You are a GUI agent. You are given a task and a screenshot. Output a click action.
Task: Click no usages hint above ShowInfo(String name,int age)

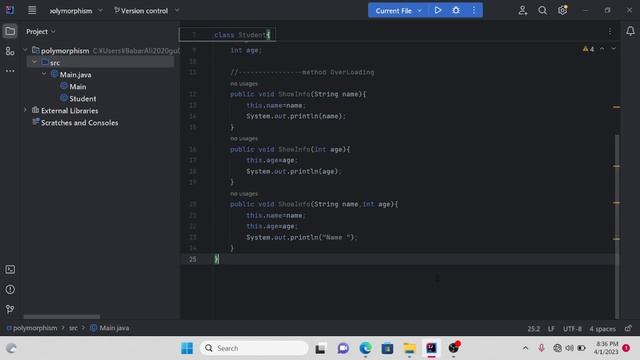click(244, 194)
